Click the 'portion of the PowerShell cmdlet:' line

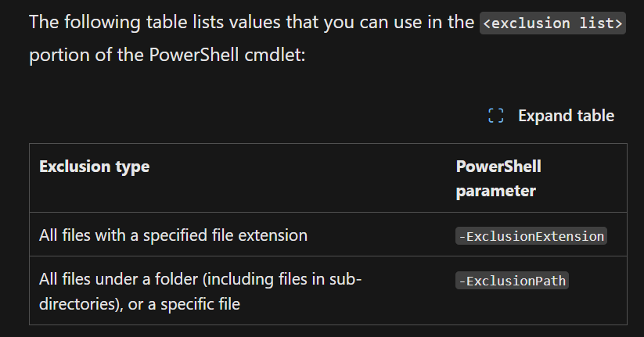pos(167,55)
